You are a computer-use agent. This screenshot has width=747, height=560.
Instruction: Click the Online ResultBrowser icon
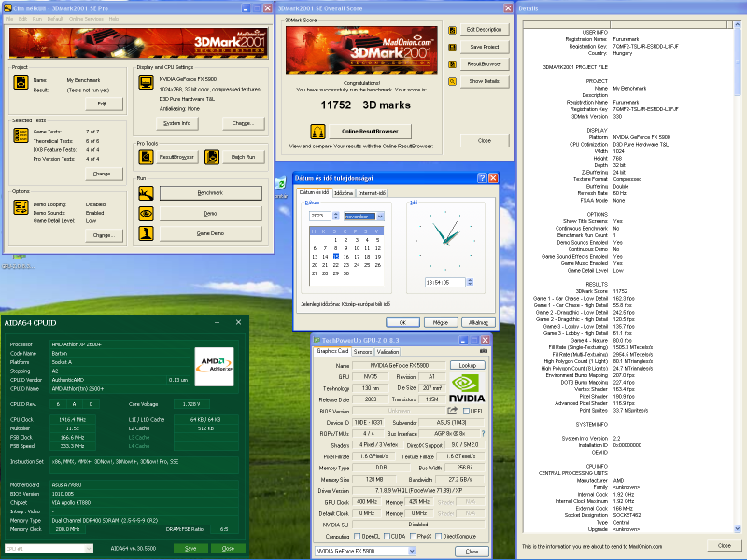tap(317, 131)
